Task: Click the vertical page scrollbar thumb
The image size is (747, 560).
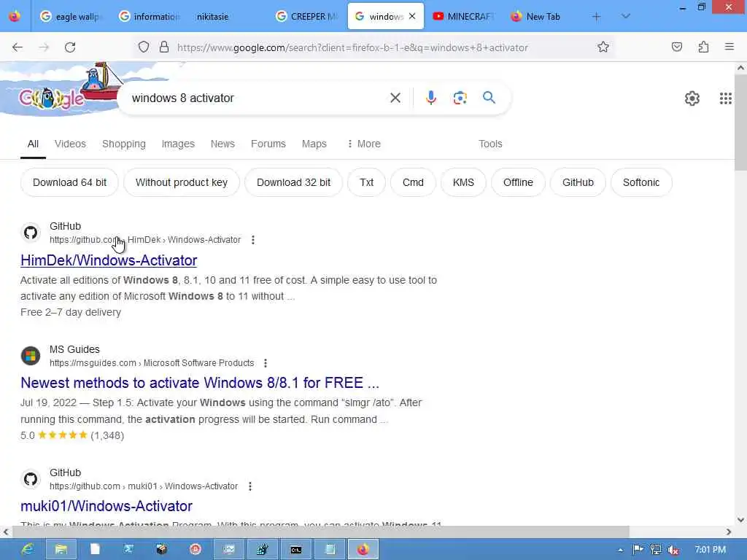Action: tap(740, 122)
